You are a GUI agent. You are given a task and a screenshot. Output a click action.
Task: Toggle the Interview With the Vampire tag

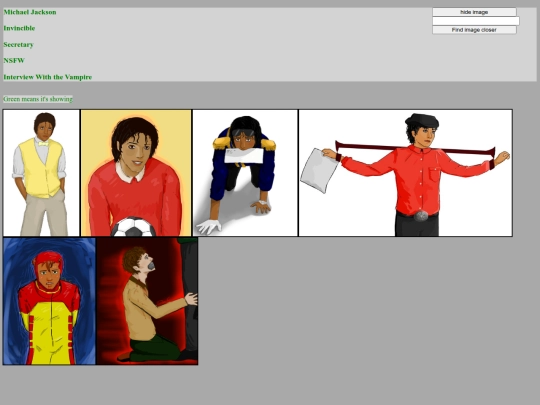click(x=48, y=77)
